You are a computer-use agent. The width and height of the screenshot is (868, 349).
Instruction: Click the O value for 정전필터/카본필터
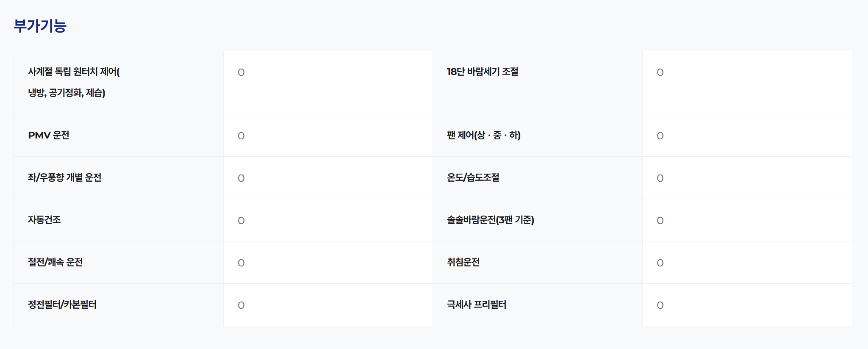[x=241, y=305]
